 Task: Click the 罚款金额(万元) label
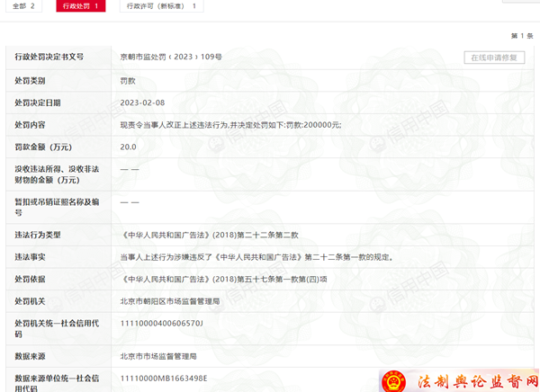tap(43, 147)
